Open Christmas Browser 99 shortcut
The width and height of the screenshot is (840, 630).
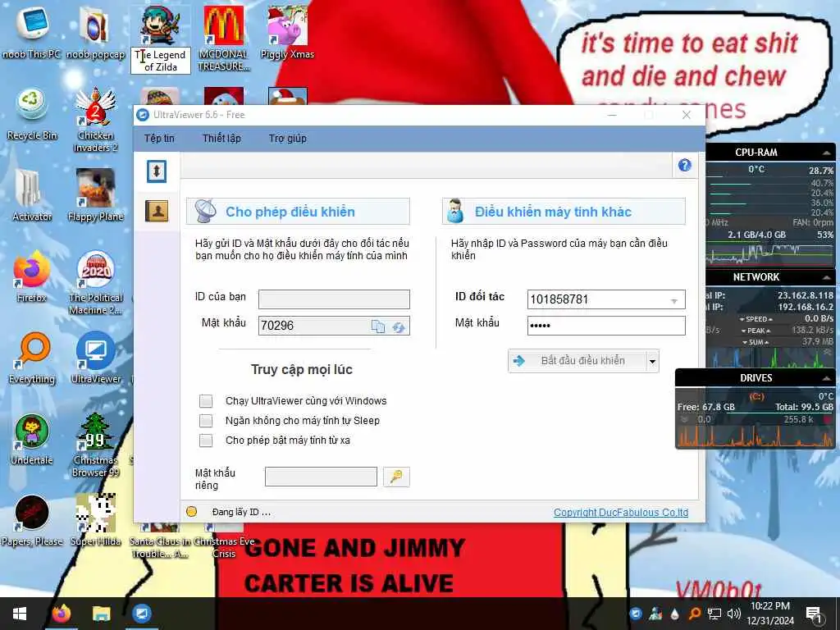[95, 445]
